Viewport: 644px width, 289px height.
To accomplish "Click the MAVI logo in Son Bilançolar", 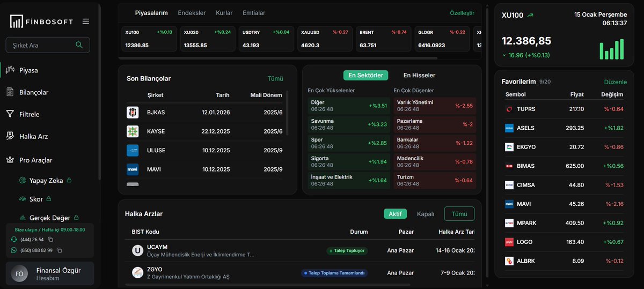I will [133, 169].
